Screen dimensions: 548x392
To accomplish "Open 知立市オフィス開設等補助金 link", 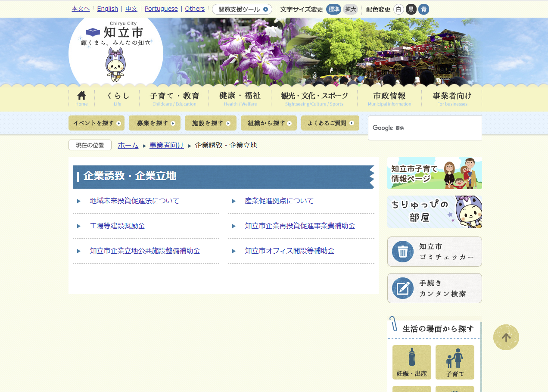I will [290, 251].
